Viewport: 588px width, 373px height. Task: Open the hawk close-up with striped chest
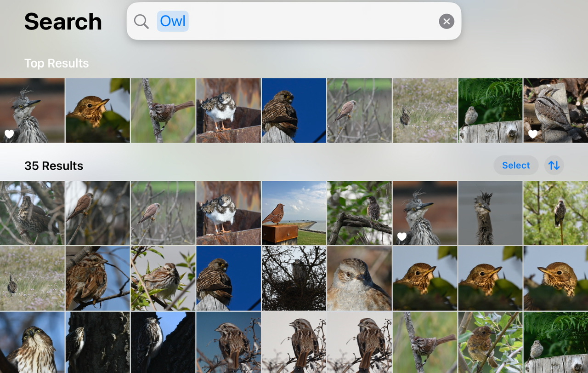click(32, 343)
